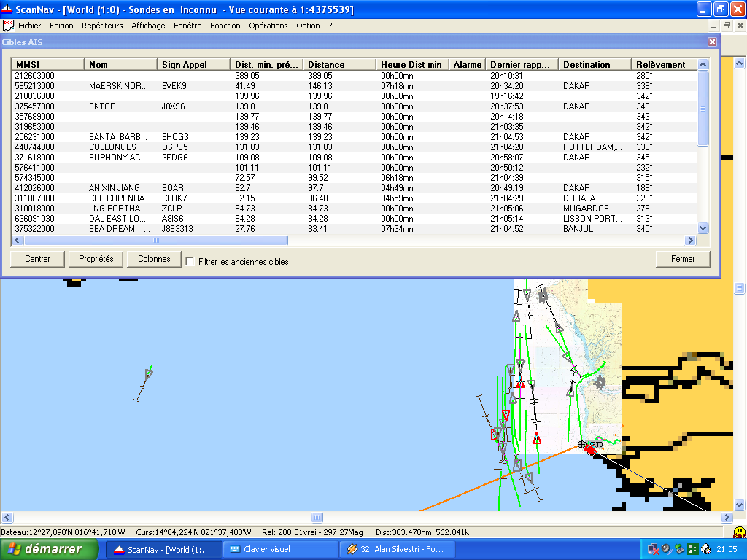Click the Centrer button

[37, 259]
